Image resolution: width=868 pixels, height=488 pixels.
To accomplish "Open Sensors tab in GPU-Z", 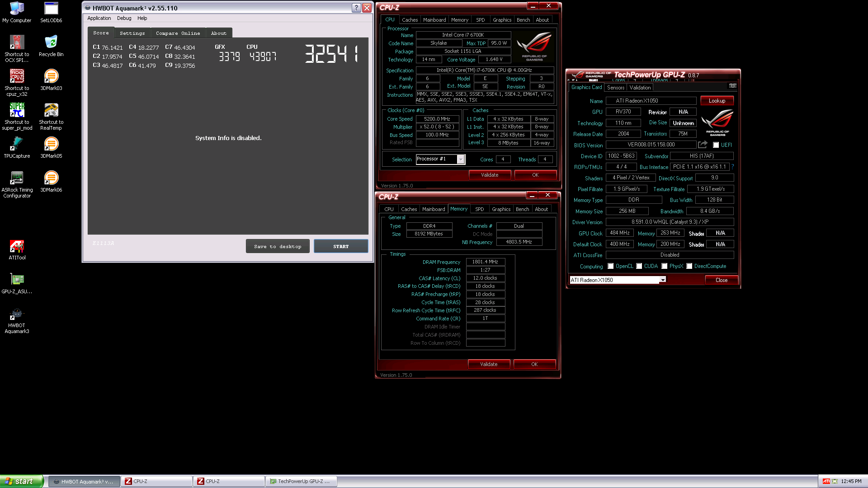I will (615, 88).
